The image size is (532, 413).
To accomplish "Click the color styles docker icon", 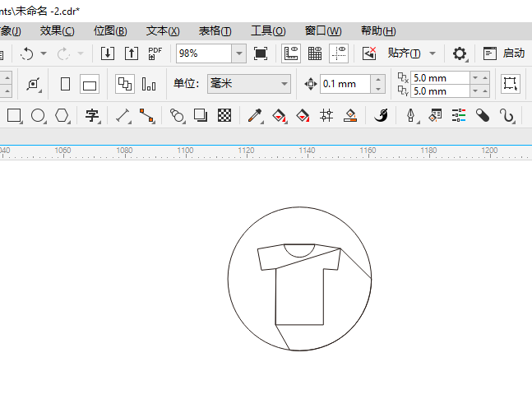I will click(435, 116).
